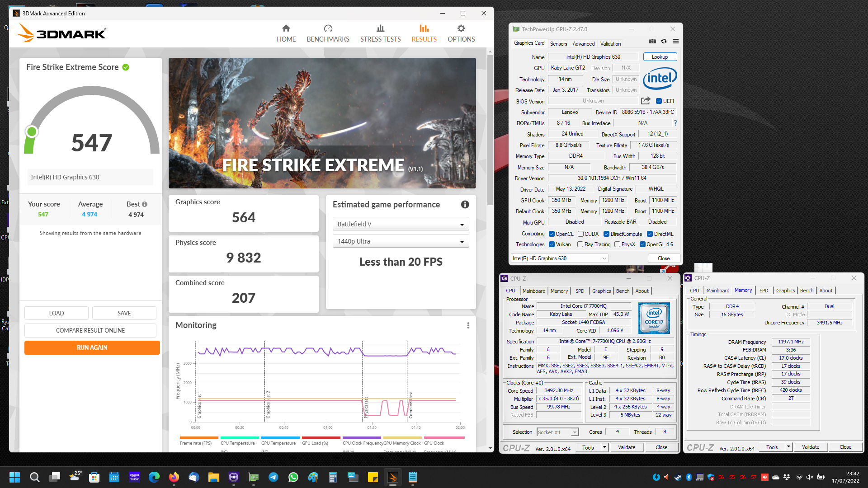The image size is (868, 488).
Task: Toggle the Vulkan checkbox in GPU-Z
Action: (x=552, y=244)
